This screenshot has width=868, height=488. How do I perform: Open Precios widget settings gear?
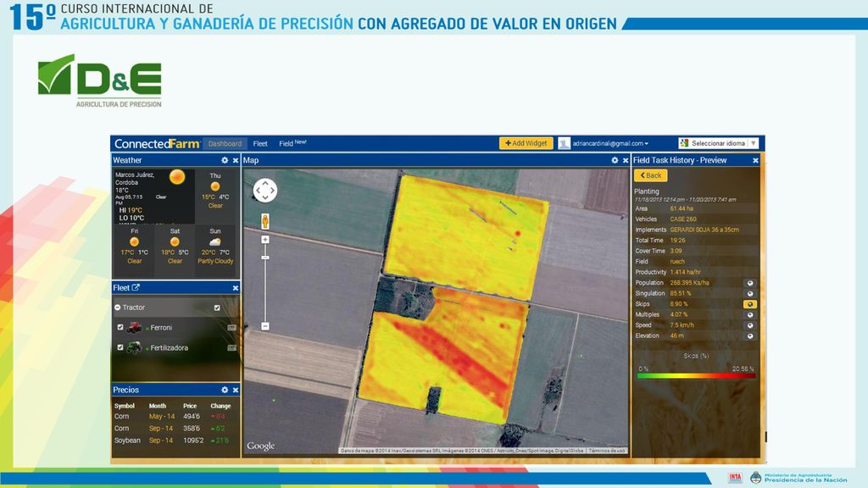click(225, 390)
